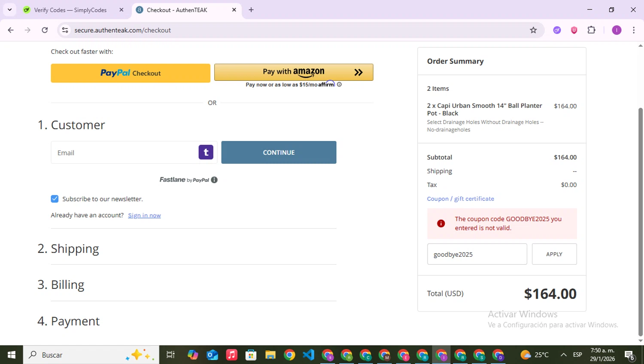Click the Pay with Amazon button
This screenshot has width=644, height=364.
[294, 72]
